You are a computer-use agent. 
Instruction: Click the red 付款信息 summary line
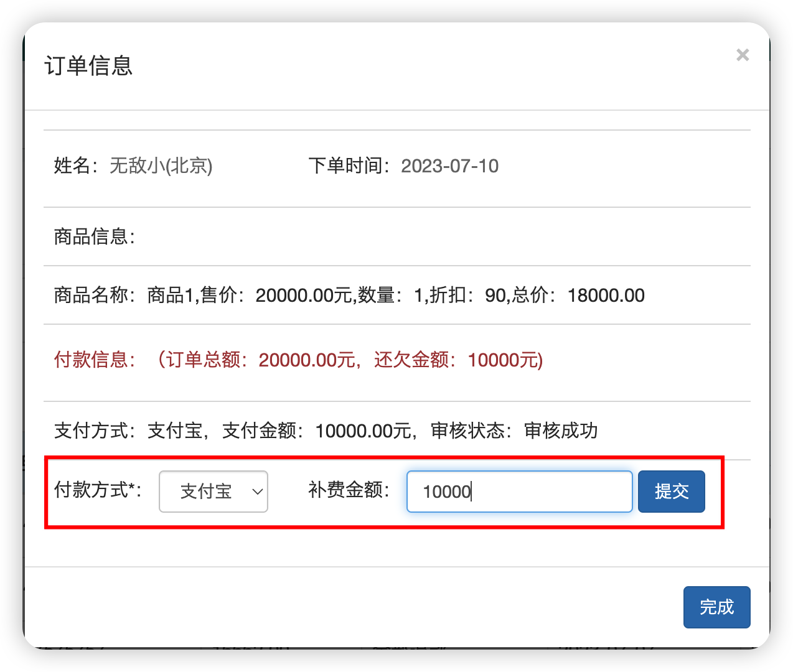tap(299, 360)
